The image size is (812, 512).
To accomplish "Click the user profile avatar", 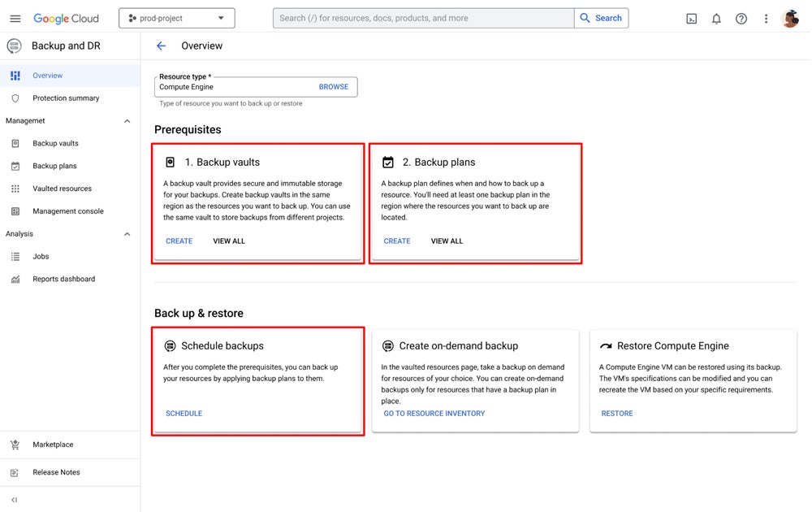I will [790, 19].
